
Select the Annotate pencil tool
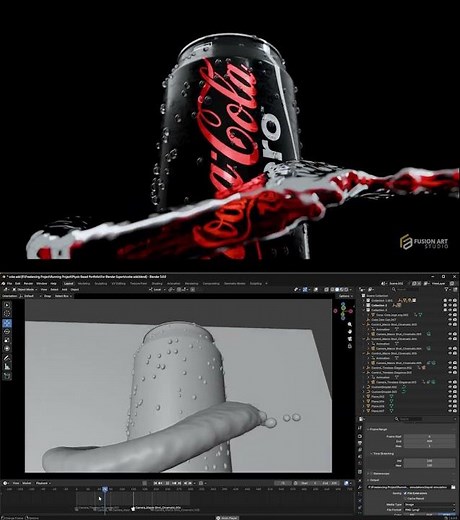[x=7, y=358]
